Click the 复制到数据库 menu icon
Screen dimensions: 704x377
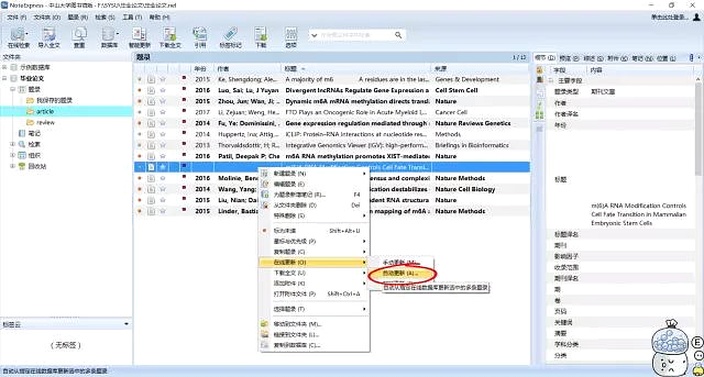point(265,345)
